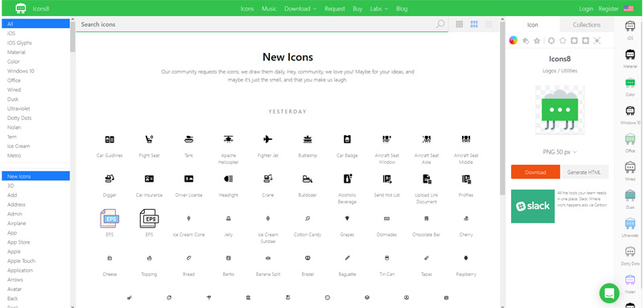
Task: Select the Car Guidelines icon
Action: coord(109,139)
